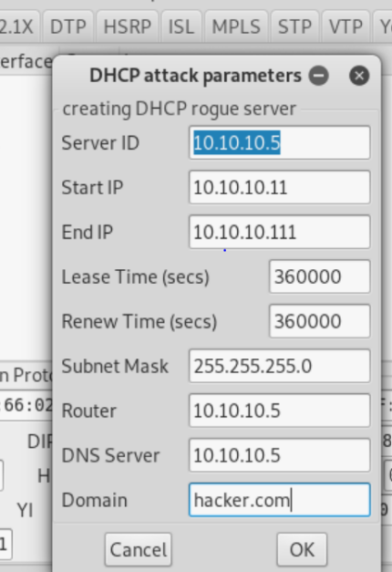
Task: Select the ISL tab
Action: click(181, 26)
